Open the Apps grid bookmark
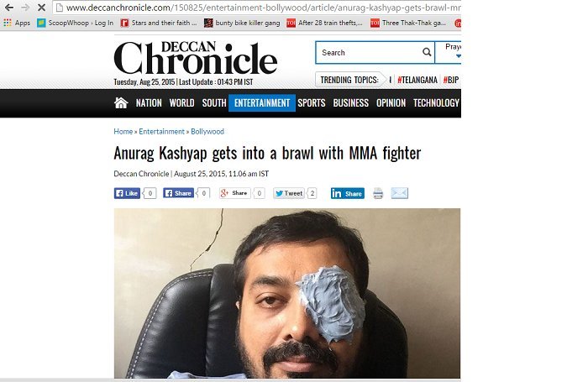This screenshot has width=588, height=382. (x=17, y=23)
